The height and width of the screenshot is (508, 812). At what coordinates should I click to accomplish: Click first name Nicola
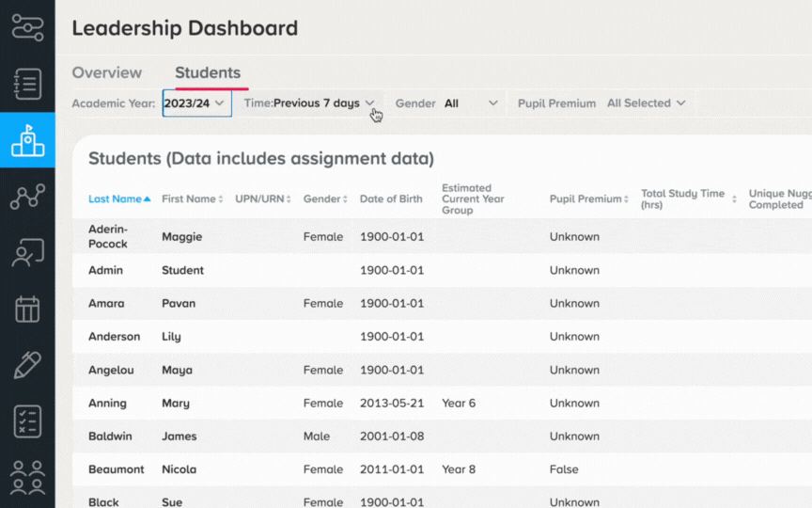coord(180,469)
